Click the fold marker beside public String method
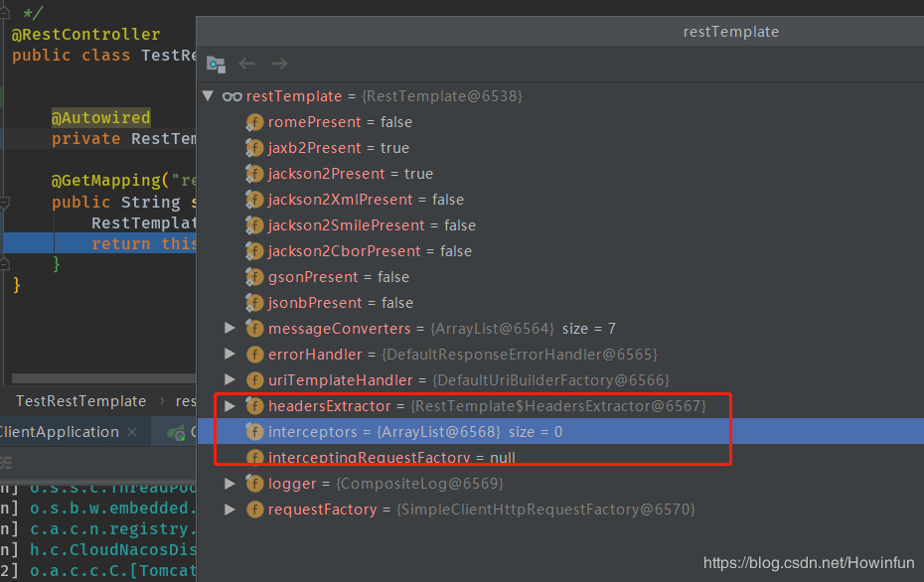924x582 pixels. click(x=4, y=203)
